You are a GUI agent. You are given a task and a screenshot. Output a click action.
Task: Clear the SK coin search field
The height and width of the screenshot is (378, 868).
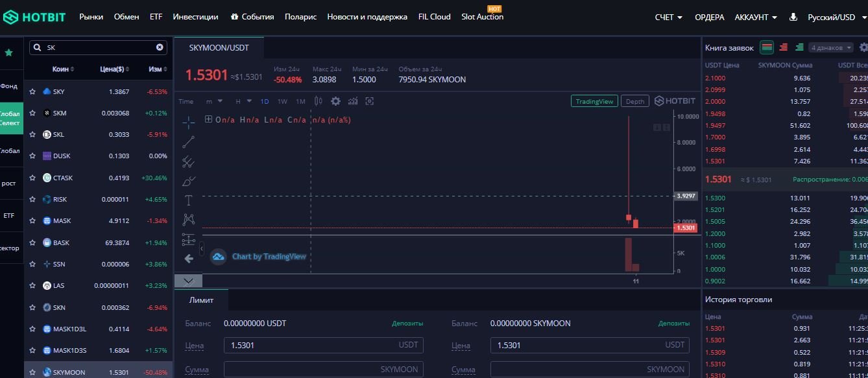[x=160, y=47]
